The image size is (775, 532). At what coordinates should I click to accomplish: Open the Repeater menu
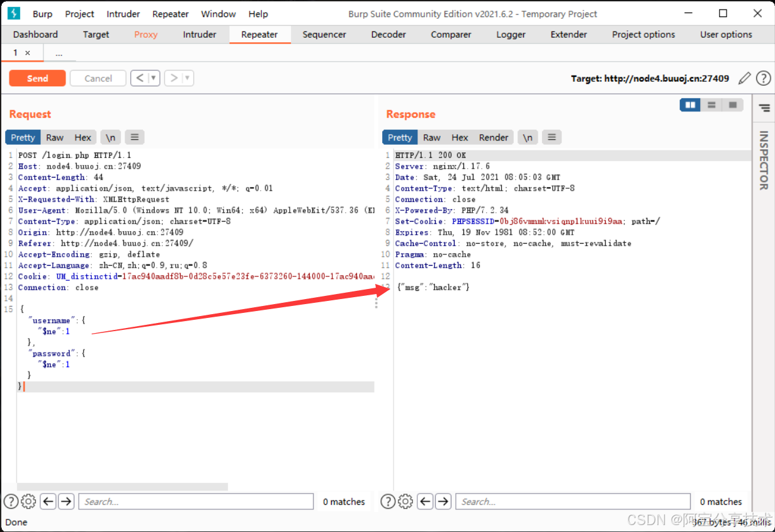(x=171, y=14)
